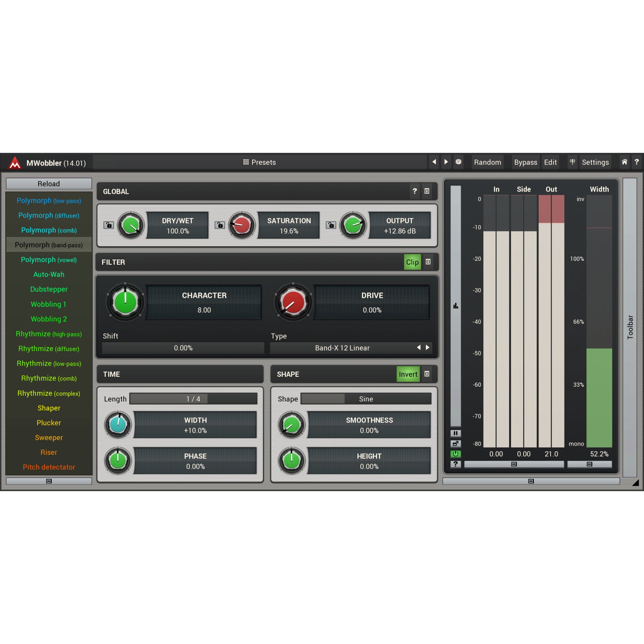
Task: Toggle the Output lock icon
Action: pos(331,225)
